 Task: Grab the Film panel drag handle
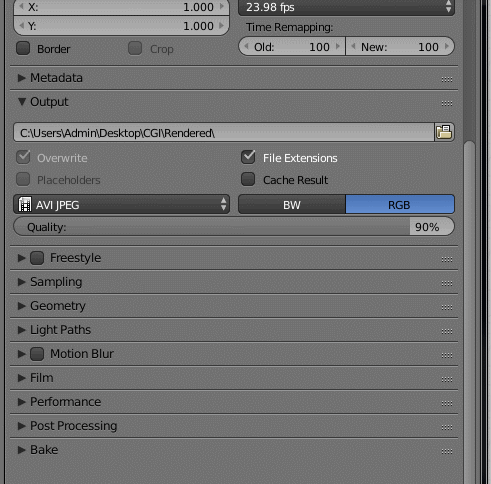tap(447, 379)
